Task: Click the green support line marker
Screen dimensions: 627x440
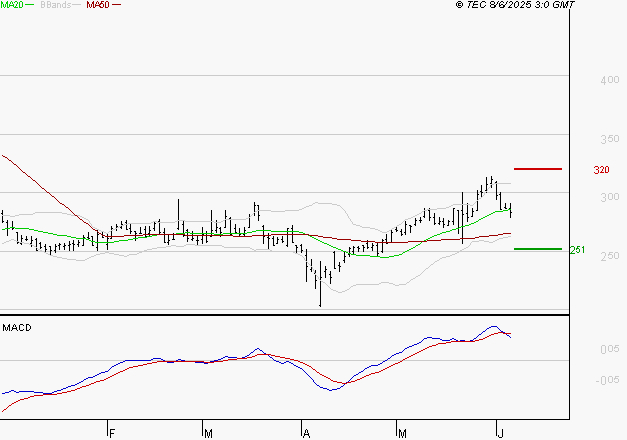Action: 537,249
